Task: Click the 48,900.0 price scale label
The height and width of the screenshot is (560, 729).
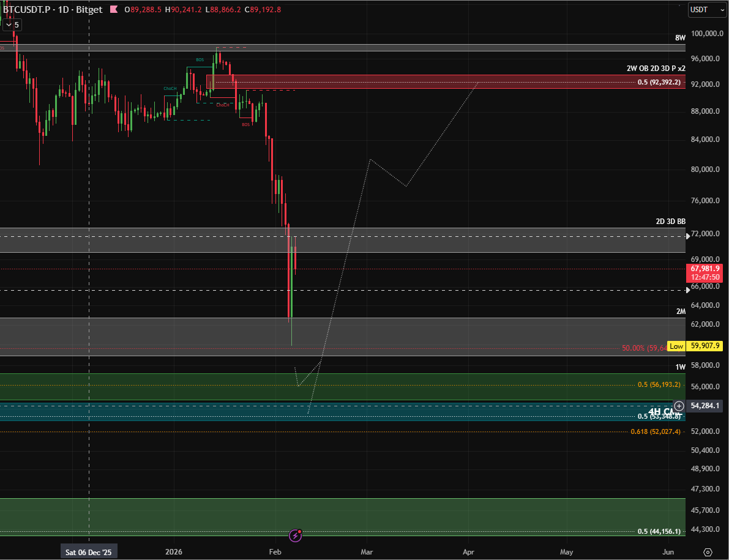Action: coord(705,468)
